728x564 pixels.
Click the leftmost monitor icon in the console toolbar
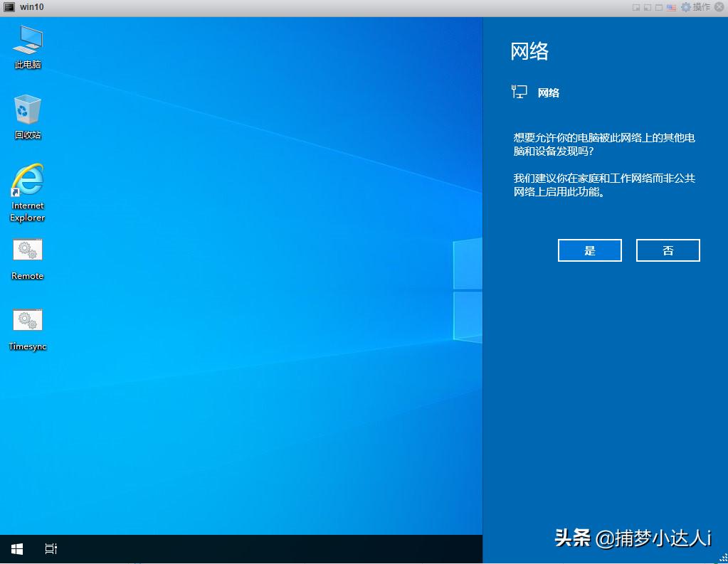tap(635, 7)
